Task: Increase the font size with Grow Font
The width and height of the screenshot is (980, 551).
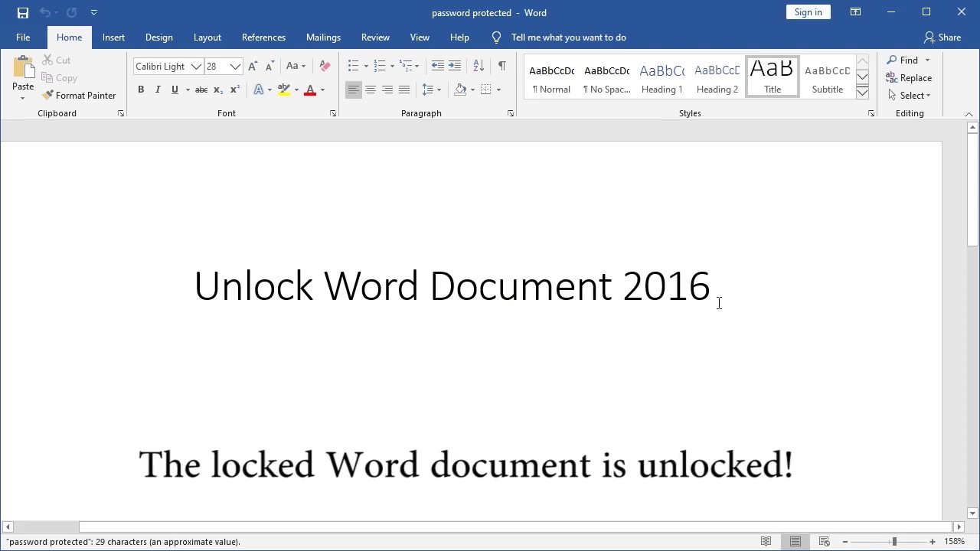Action: click(253, 67)
